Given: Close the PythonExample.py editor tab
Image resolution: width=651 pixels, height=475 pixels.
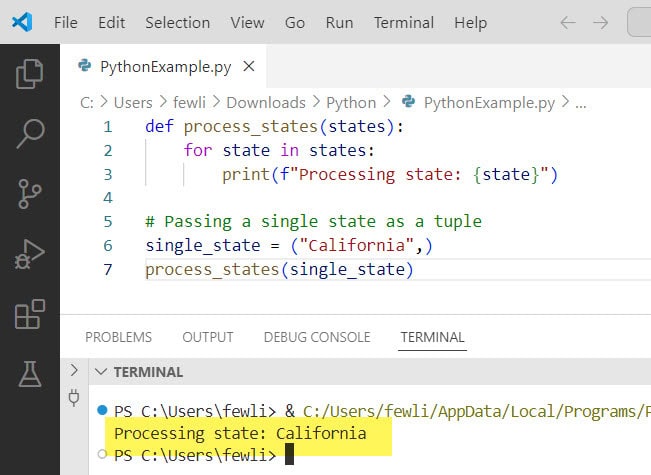Looking at the screenshot, I should (x=249, y=66).
